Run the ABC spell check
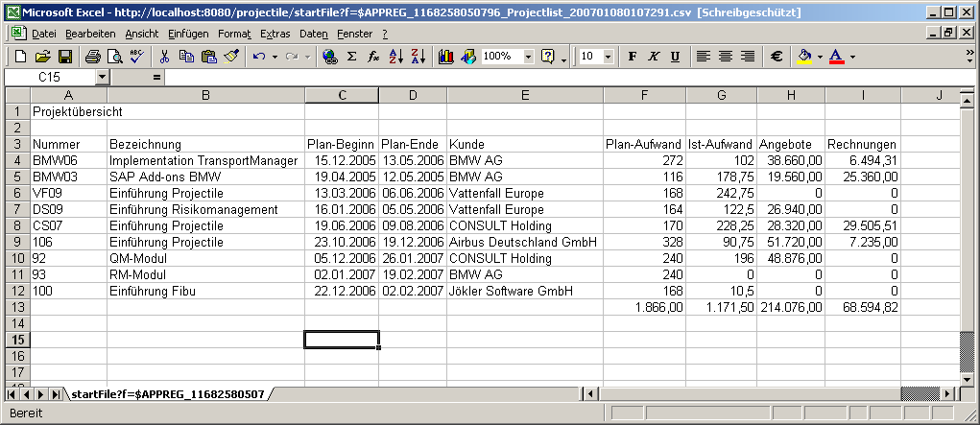The height and width of the screenshot is (425, 980). click(137, 57)
